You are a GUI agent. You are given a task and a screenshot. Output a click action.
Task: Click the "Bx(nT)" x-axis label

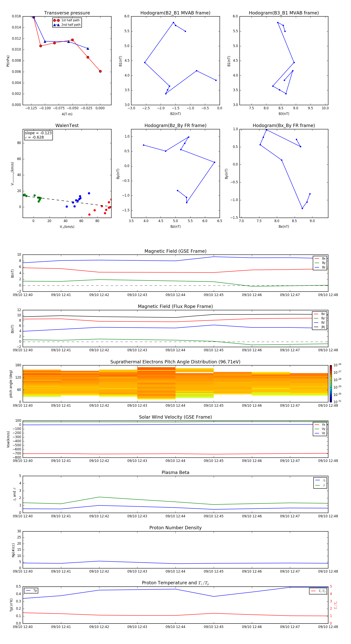(284, 227)
